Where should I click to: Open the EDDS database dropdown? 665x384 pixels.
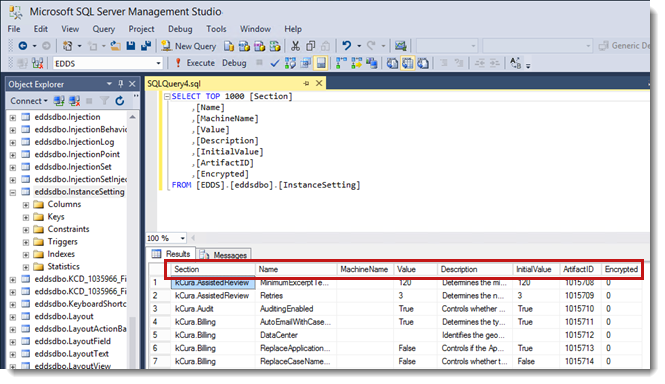(158, 64)
